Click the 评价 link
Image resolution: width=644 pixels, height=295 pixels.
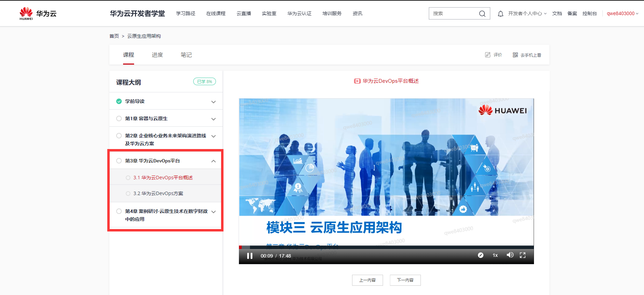(x=498, y=55)
